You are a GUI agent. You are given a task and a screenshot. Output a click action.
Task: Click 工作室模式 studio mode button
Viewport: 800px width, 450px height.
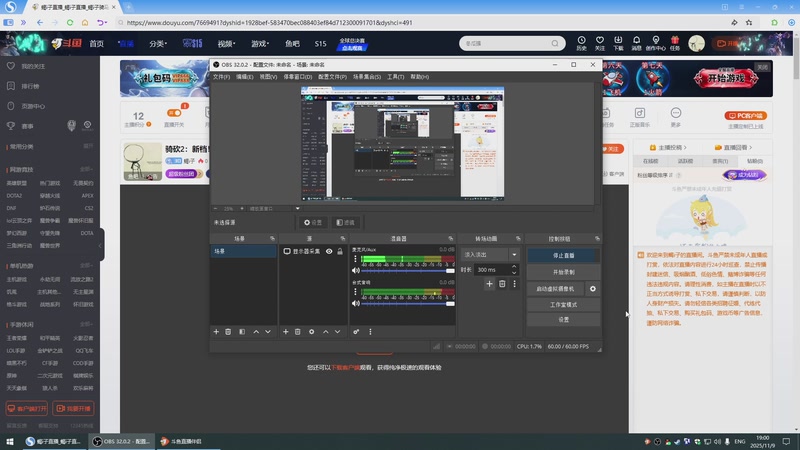(x=563, y=305)
